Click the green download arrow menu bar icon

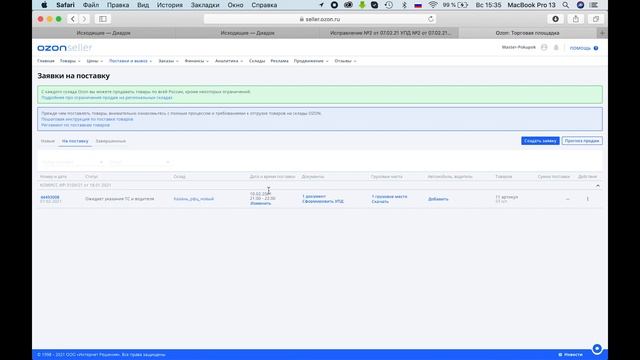[362, 5]
